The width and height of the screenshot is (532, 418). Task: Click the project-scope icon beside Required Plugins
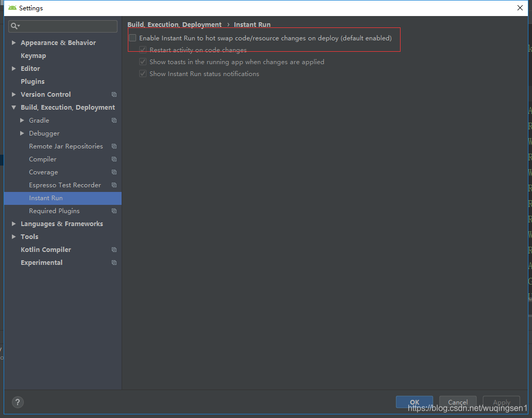click(x=113, y=211)
